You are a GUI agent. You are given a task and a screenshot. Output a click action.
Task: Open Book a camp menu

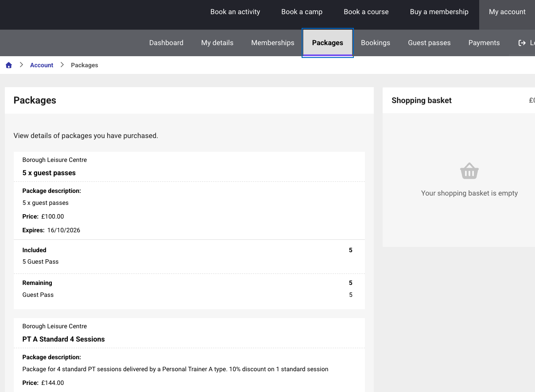302,12
